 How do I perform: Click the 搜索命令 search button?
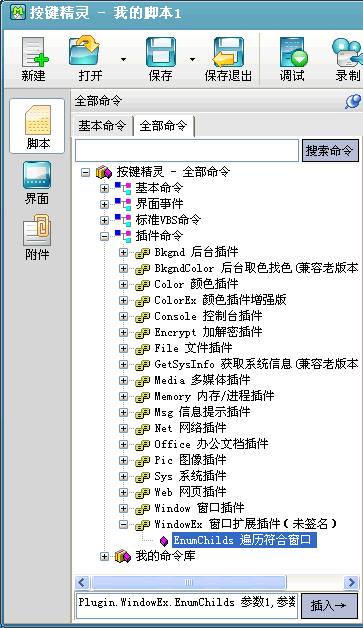(330, 151)
